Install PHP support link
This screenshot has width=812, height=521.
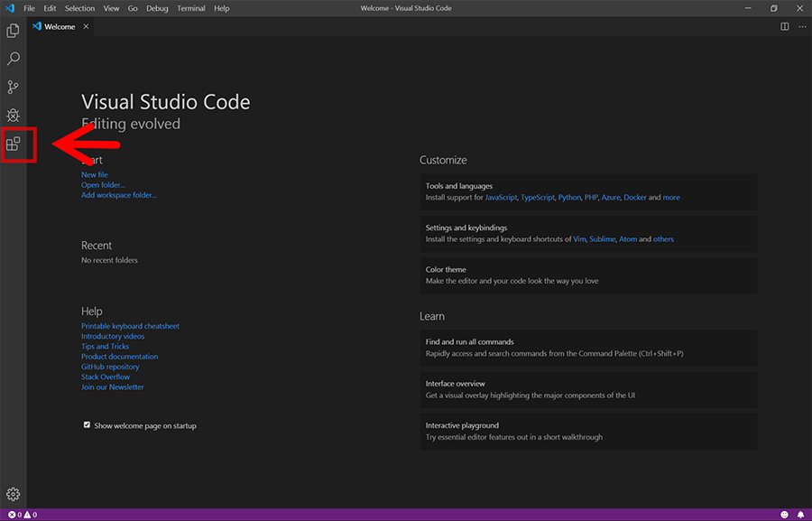(591, 198)
